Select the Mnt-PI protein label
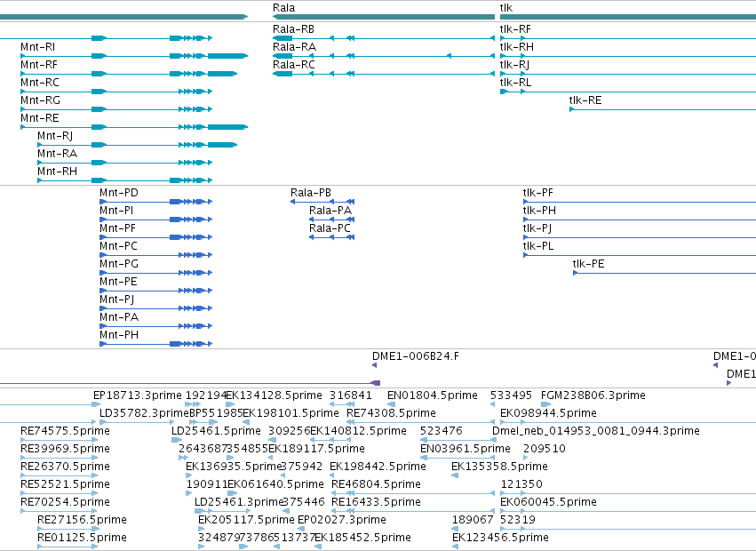 116,212
